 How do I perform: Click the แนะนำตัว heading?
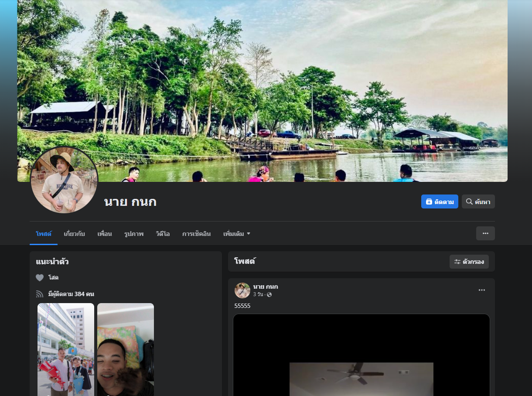[x=52, y=262]
